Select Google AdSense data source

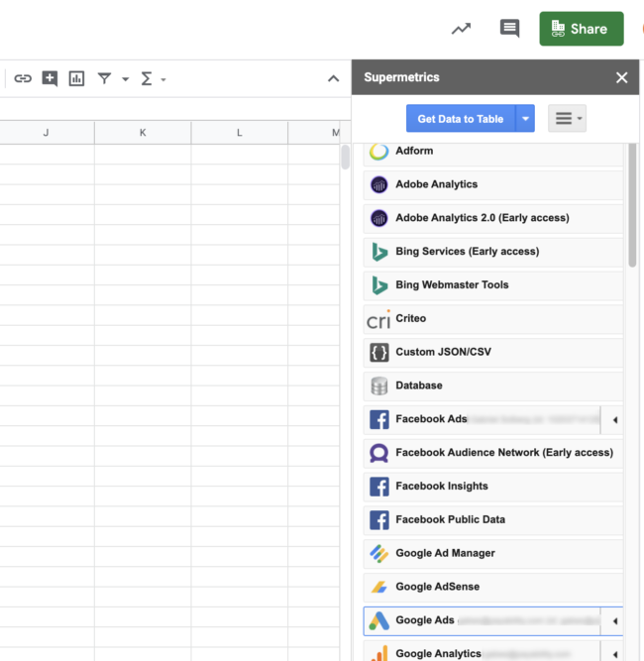tap(493, 587)
